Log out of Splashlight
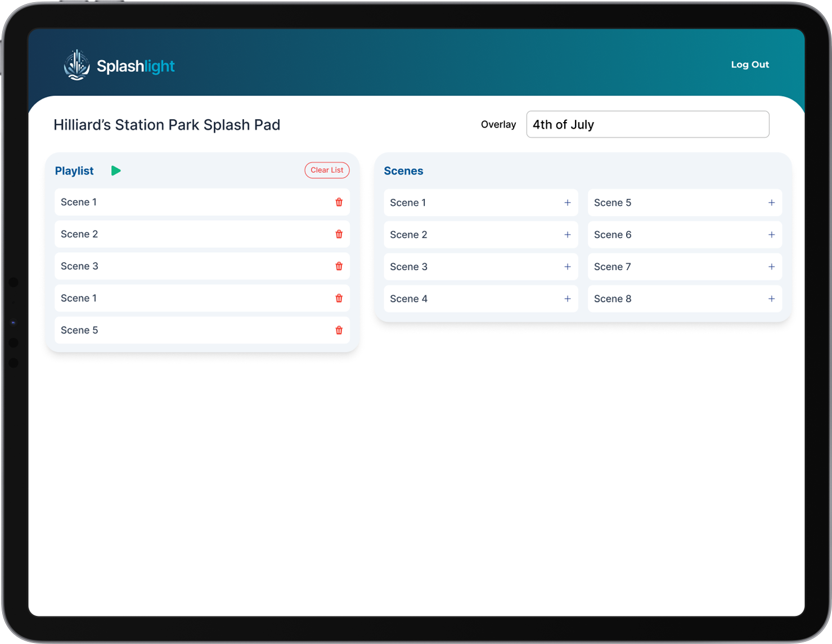This screenshot has height=644, width=832. (x=750, y=64)
